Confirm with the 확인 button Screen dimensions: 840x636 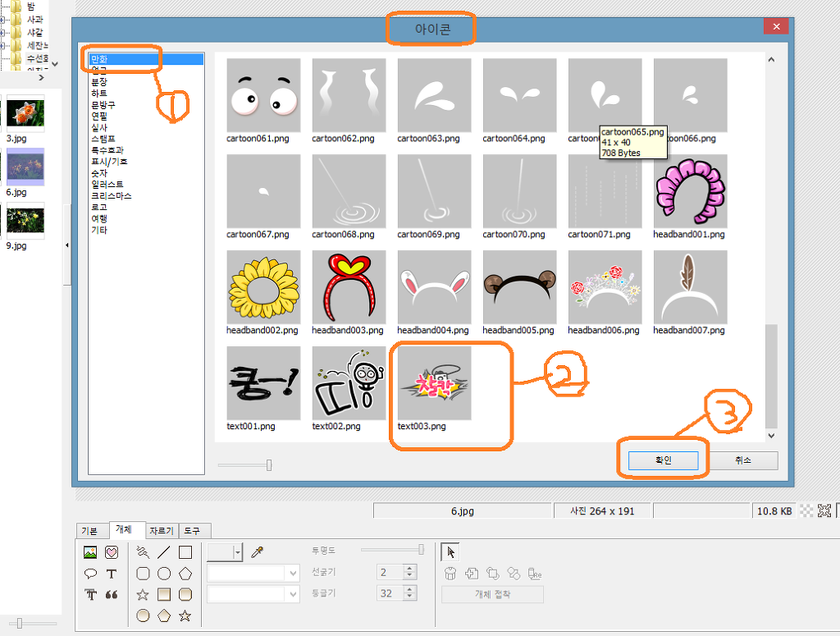(663, 460)
